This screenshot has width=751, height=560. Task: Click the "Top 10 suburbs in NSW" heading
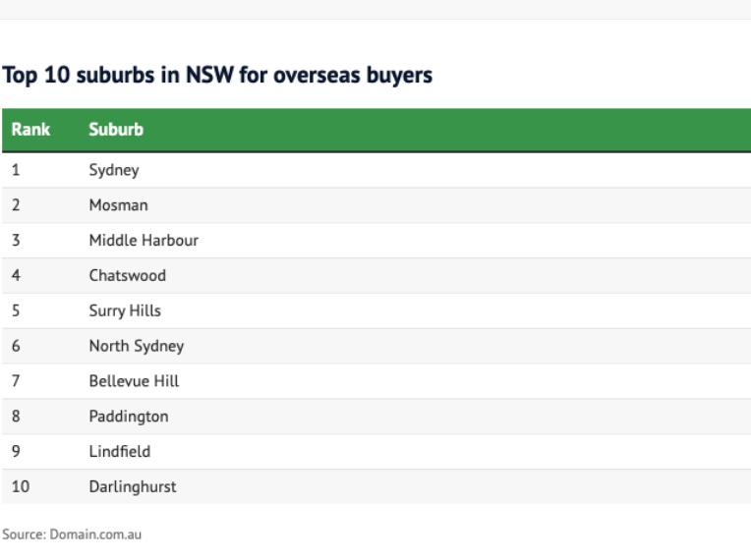218,76
